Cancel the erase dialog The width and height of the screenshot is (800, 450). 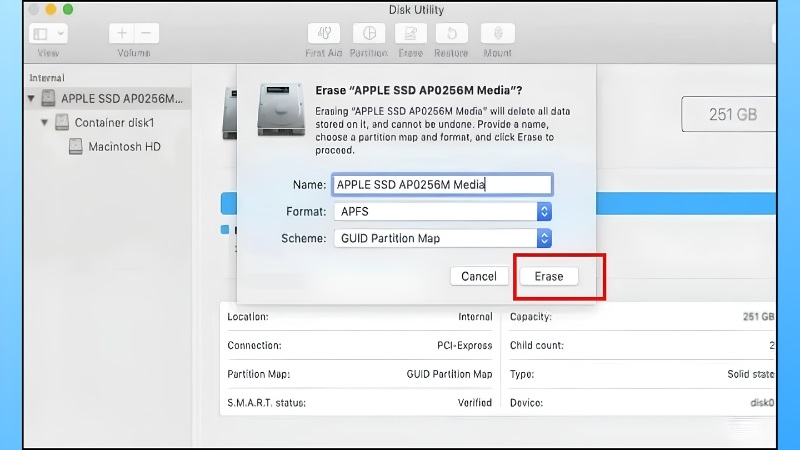click(479, 276)
